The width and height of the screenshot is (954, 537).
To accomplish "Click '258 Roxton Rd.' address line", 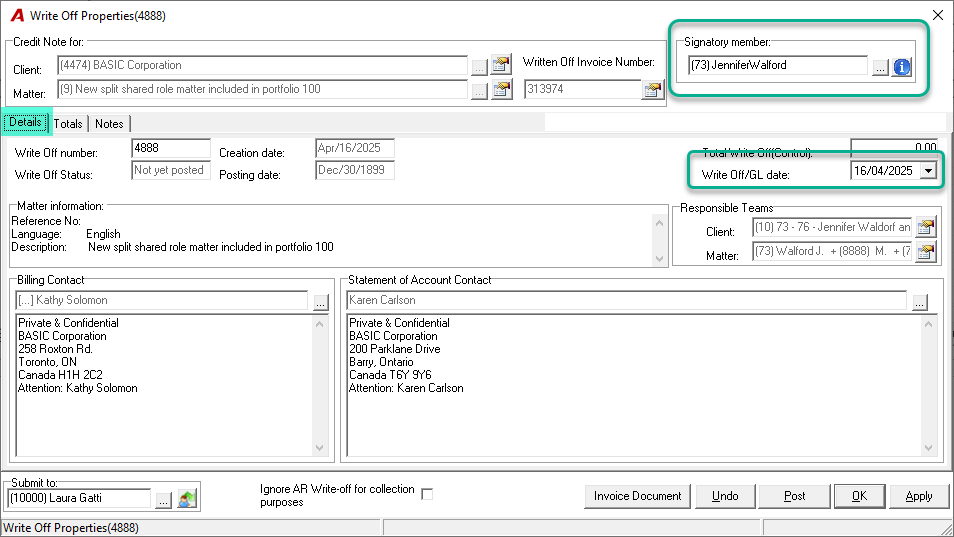I will tap(55, 349).
